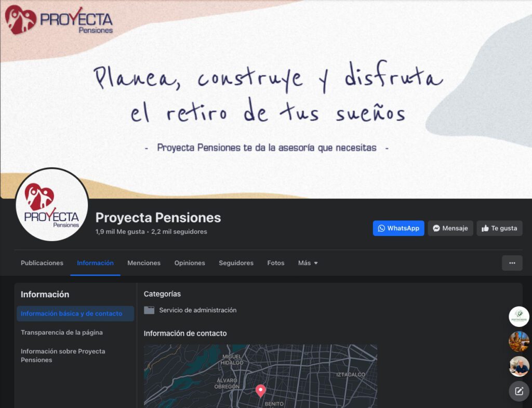Send a message via Mensaje button

coord(450,228)
